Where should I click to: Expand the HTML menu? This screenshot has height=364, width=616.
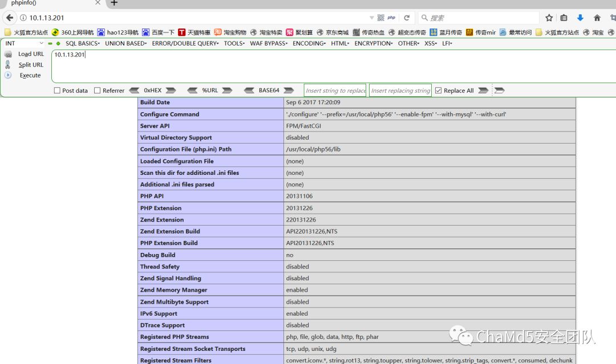click(340, 43)
